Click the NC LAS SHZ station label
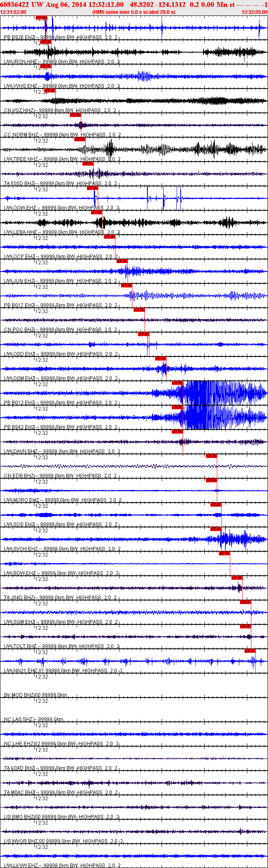 pyautogui.click(x=19, y=719)
